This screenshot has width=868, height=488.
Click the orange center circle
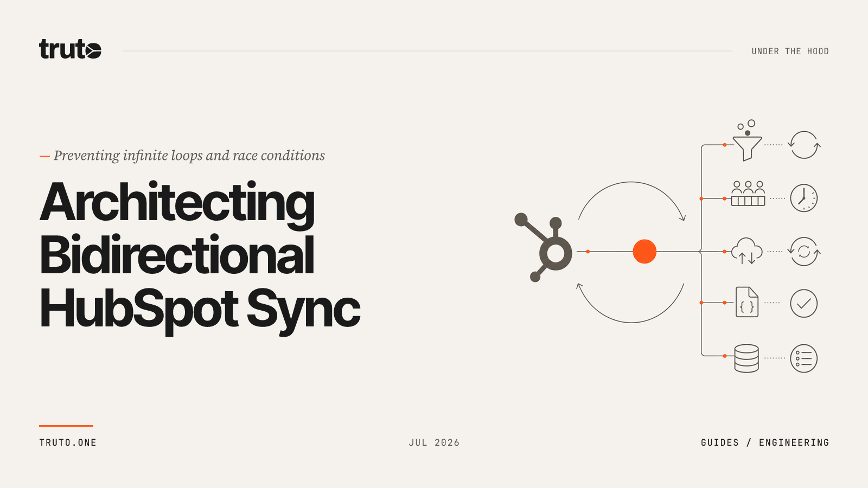tap(644, 252)
